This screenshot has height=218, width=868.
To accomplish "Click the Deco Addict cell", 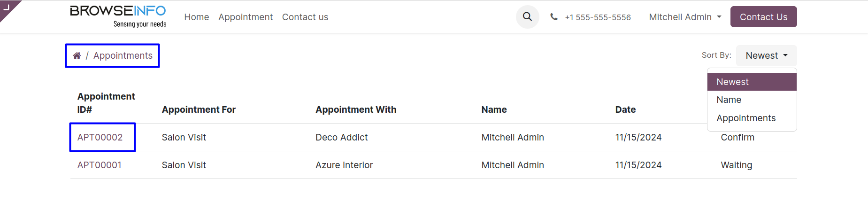I will [341, 137].
